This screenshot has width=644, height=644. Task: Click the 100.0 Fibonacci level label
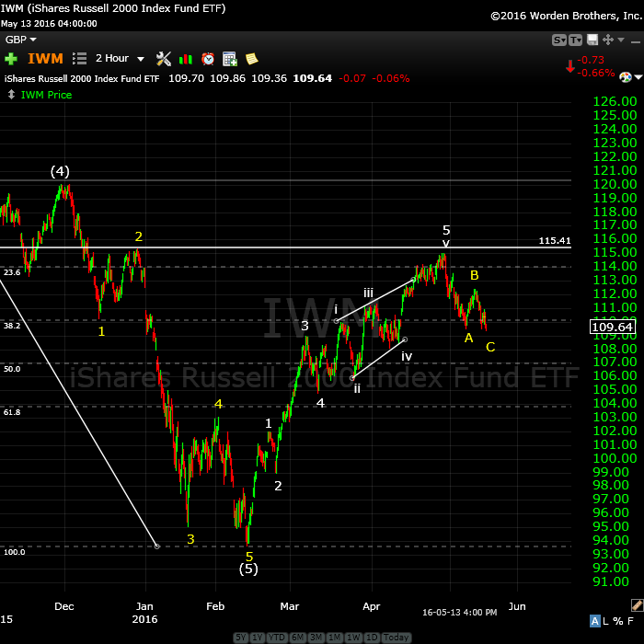point(14,552)
